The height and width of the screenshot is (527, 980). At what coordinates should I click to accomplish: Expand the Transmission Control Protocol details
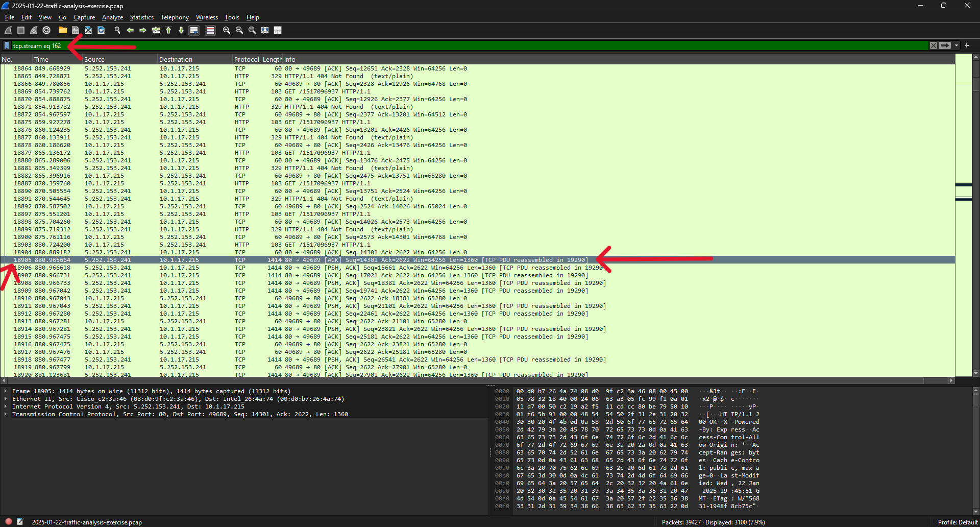[6, 414]
